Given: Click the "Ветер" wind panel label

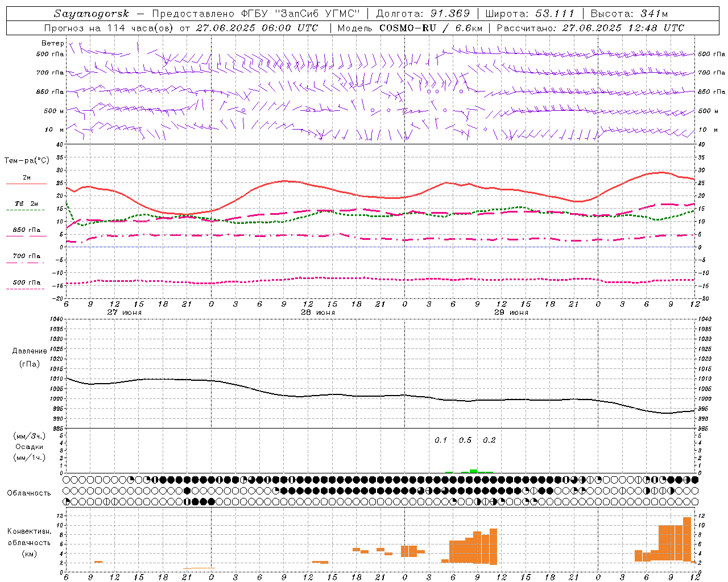Looking at the screenshot, I should tap(52, 43).
